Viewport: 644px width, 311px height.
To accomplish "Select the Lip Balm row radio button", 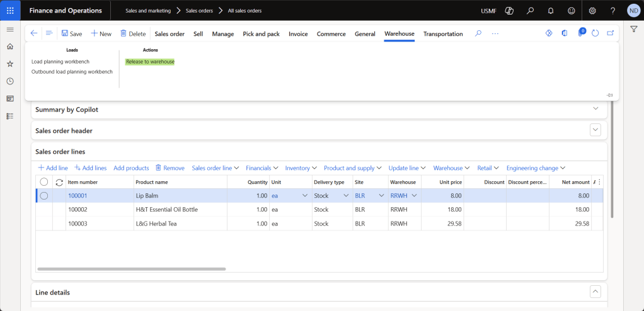I will (44, 196).
